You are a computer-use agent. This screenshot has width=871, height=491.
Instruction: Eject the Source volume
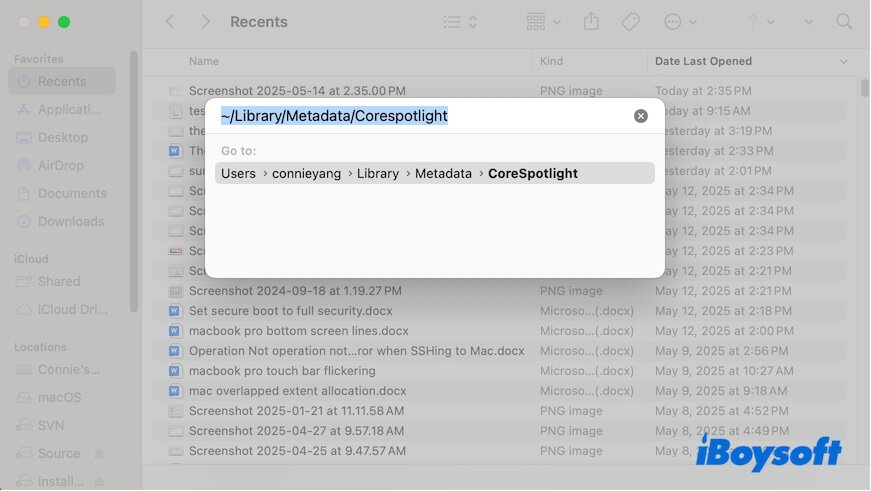pos(100,454)
